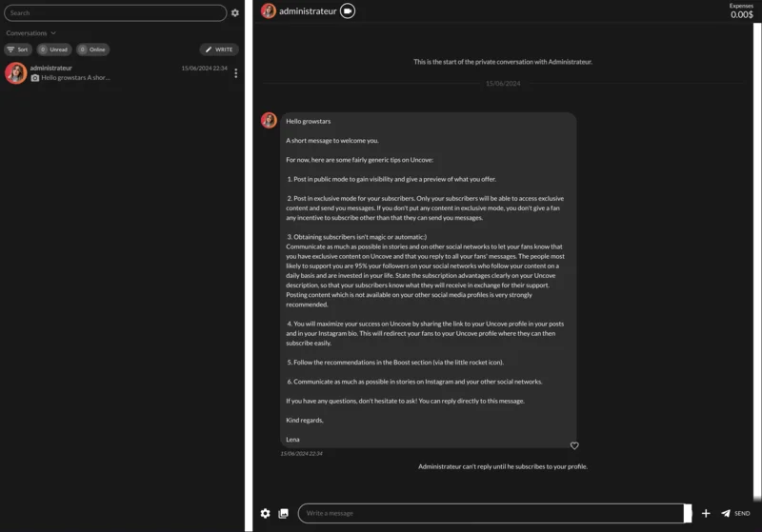The height and width of the screenshot is (532, 762).
Task: Click the plus attachment icon
Action: (706, 513)
